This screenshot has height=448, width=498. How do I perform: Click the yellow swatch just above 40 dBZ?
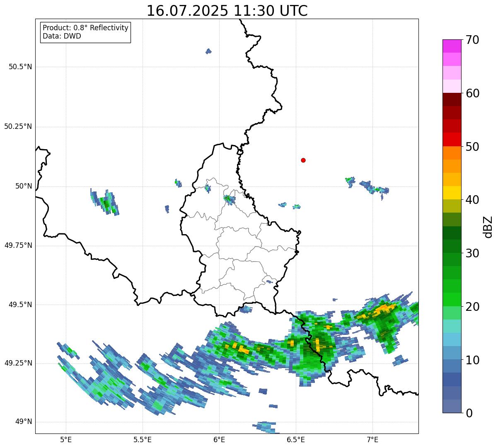452,193
